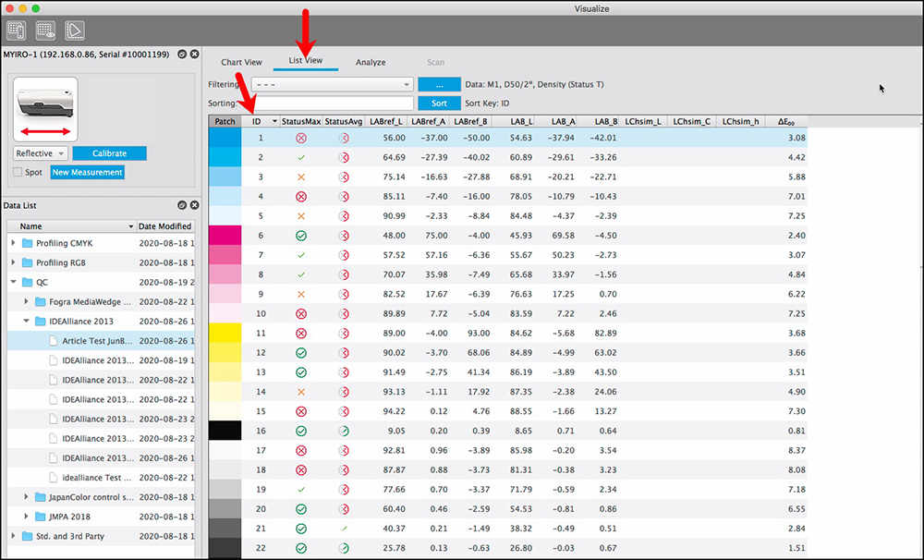Screen dimensions: 924x560
Task: Click the StatusMax pass icon for ID 6
Action: 301,236
